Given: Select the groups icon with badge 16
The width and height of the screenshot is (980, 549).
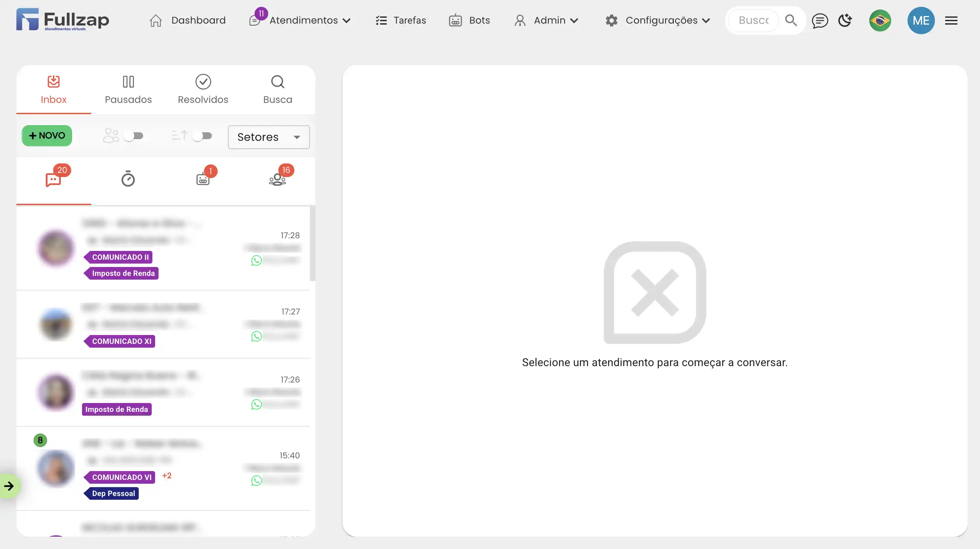Looking at the screenshot, I should tap(278, 178).
